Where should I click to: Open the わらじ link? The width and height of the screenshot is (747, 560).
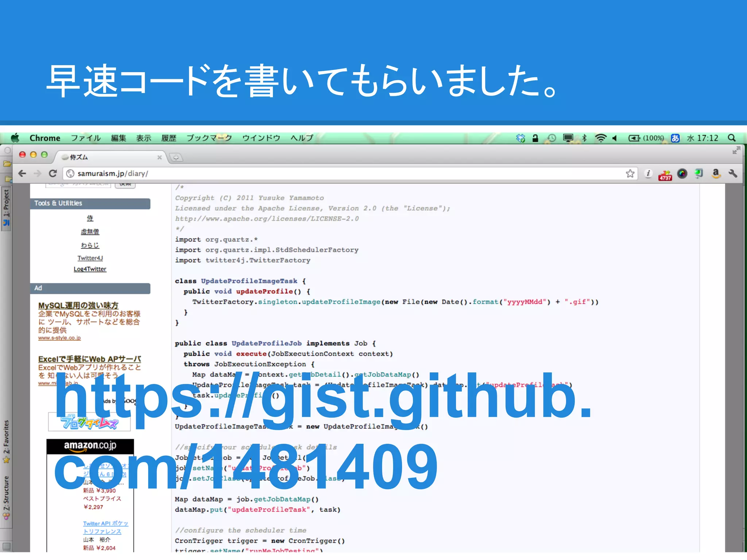[x=90, y=245]
